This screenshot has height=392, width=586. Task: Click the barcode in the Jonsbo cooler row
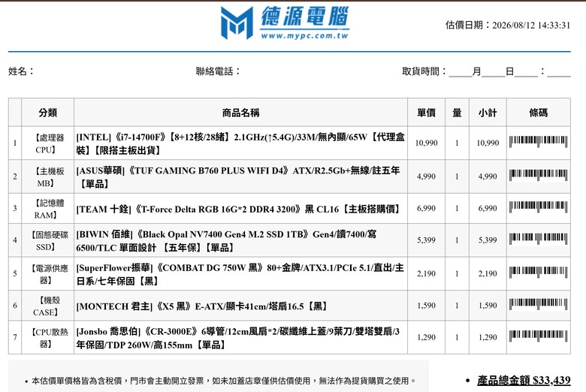538,336
